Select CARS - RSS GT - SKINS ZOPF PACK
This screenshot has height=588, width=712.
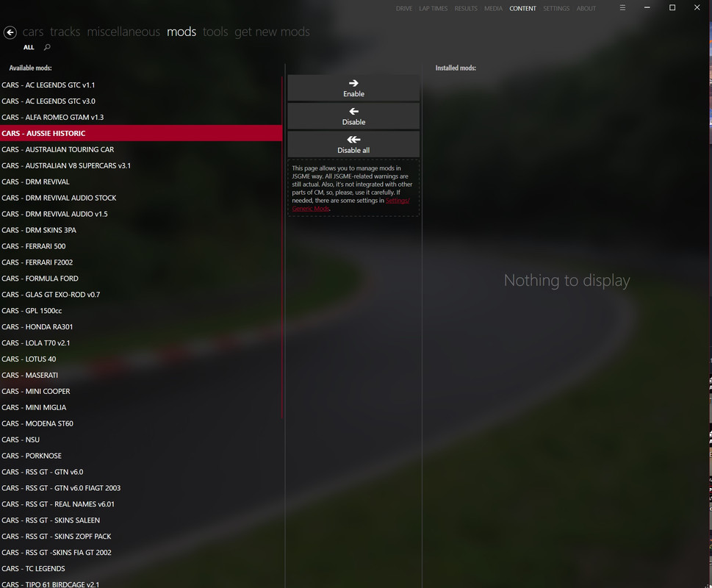click(141, 537)
